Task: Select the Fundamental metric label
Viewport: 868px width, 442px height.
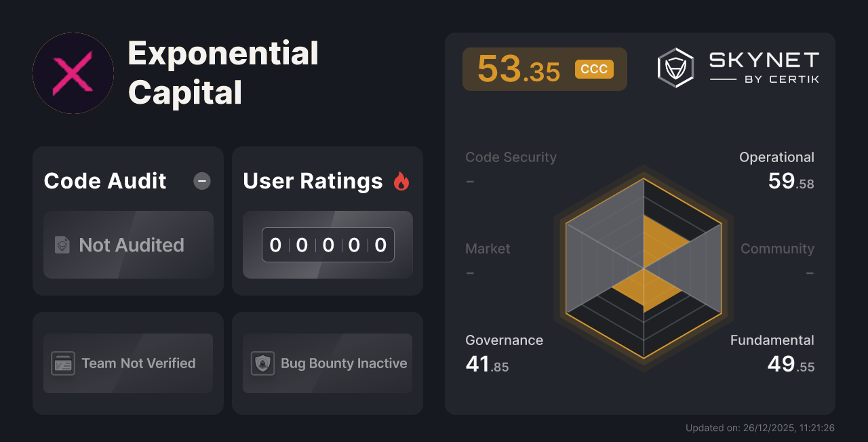Action: [x=772, y=340]
